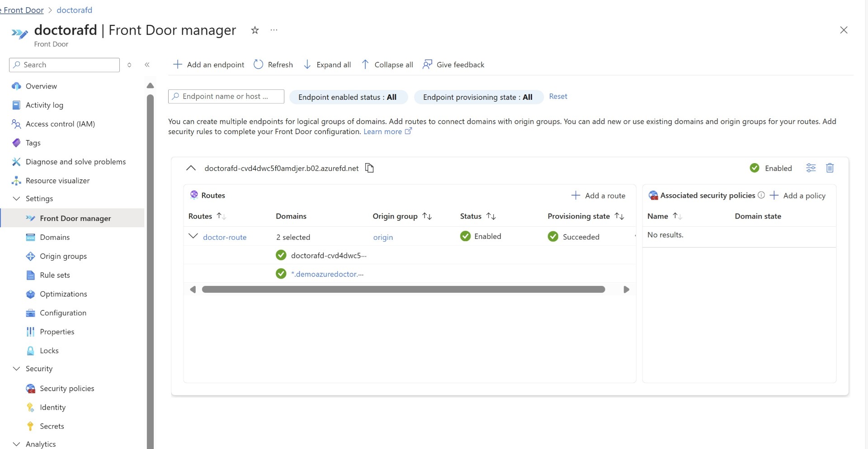Viewport: 868px width, 449px height.
Task: Open Configuration page
Action: click(x=63, y=313)
